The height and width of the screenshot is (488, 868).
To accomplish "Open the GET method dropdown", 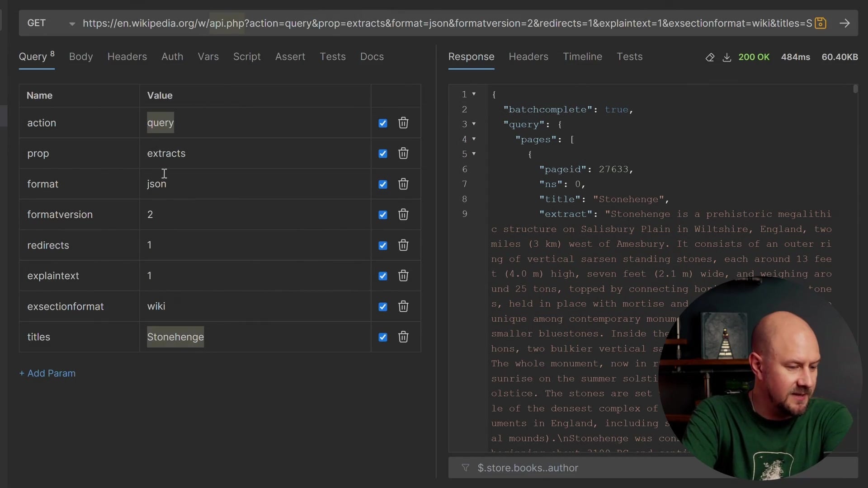I will click(71, 23).
